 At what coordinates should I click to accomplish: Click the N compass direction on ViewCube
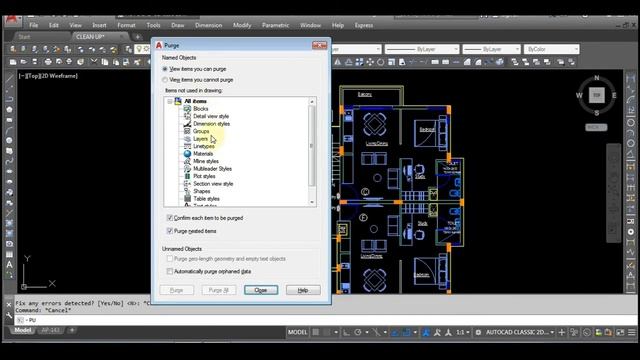[x=597, y=78]
